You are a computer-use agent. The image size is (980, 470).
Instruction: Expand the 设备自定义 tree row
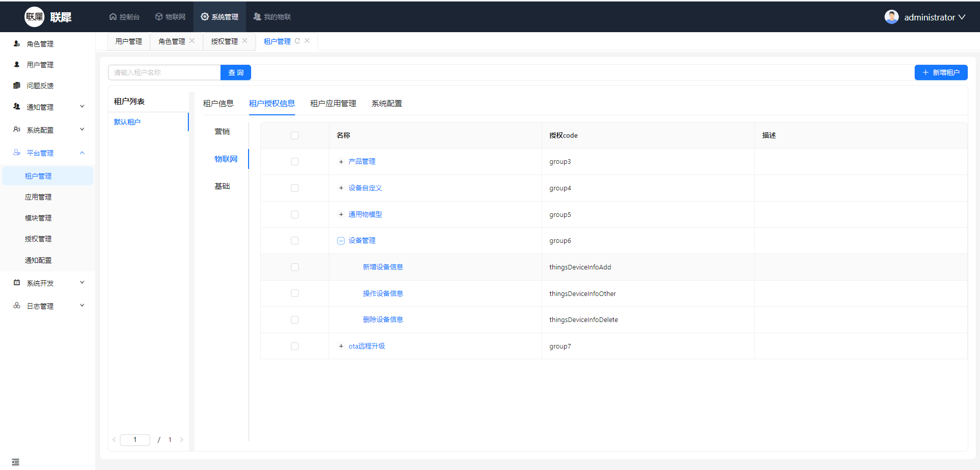click(341, 188)
